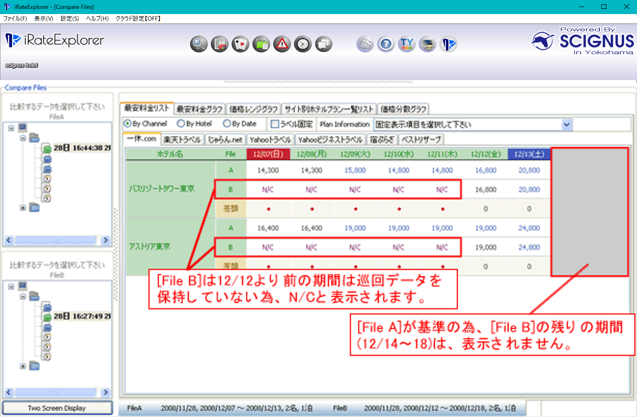This screenshot has width=637, height=417.
Task: Open the Plan Information dropdown
Action: [567, 124]
